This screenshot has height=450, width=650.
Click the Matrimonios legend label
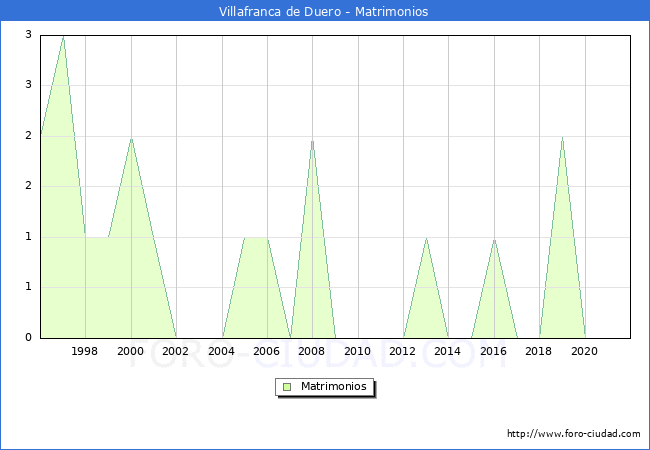(x=334, y=386)
